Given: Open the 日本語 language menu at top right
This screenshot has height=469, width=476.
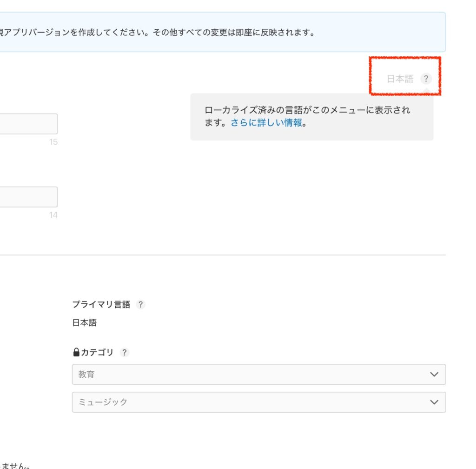Looking at the screenshot, I should [400, 79].
